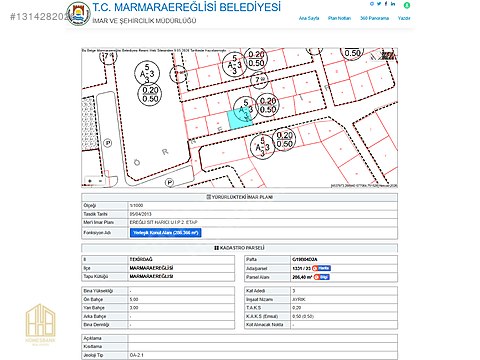Open the LinkedIn social icon
The height and width of the screenshot is (360, 480).
393,4
